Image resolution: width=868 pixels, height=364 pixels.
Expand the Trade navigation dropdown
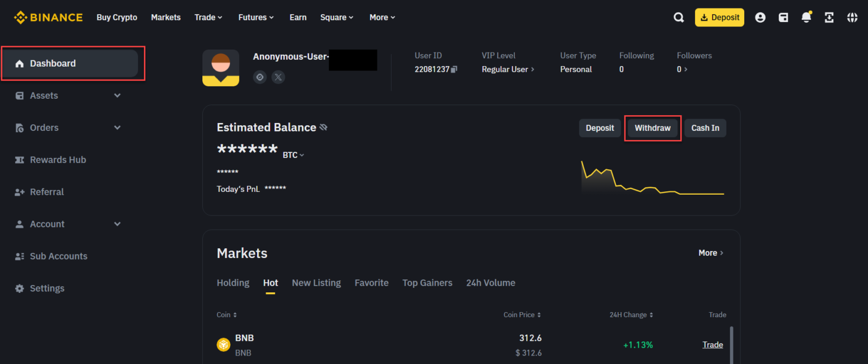pyautogui.click(x=208, y=17)
